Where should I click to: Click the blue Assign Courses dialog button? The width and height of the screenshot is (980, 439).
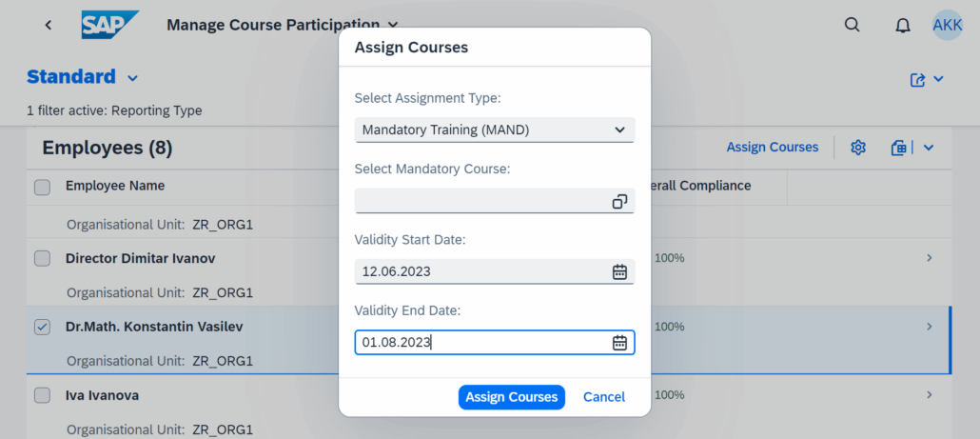pos(511,397)
